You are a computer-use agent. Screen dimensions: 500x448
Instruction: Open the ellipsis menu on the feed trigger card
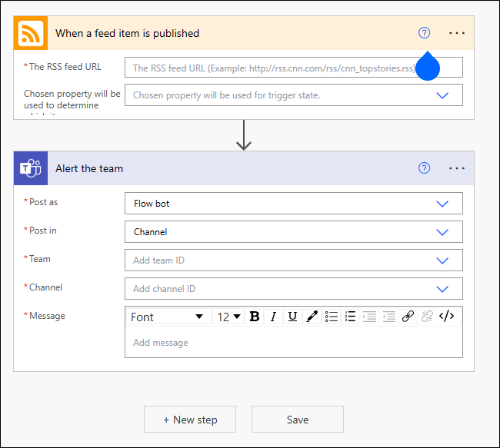457,33
